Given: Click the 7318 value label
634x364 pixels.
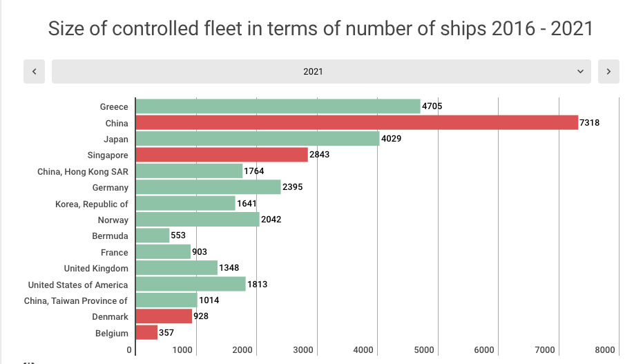Looking at the screenshot, I should pos(589,123).
